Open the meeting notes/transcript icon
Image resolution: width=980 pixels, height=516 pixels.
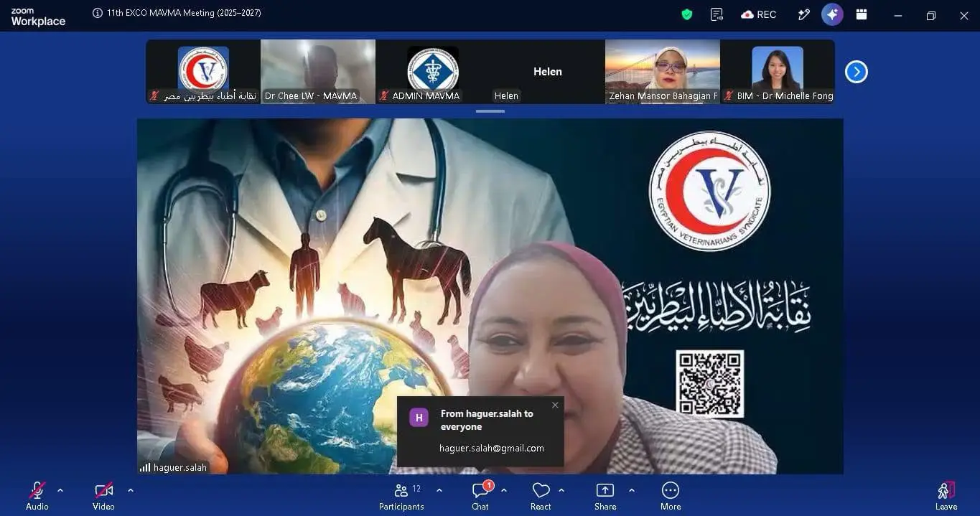pos(717,14)
